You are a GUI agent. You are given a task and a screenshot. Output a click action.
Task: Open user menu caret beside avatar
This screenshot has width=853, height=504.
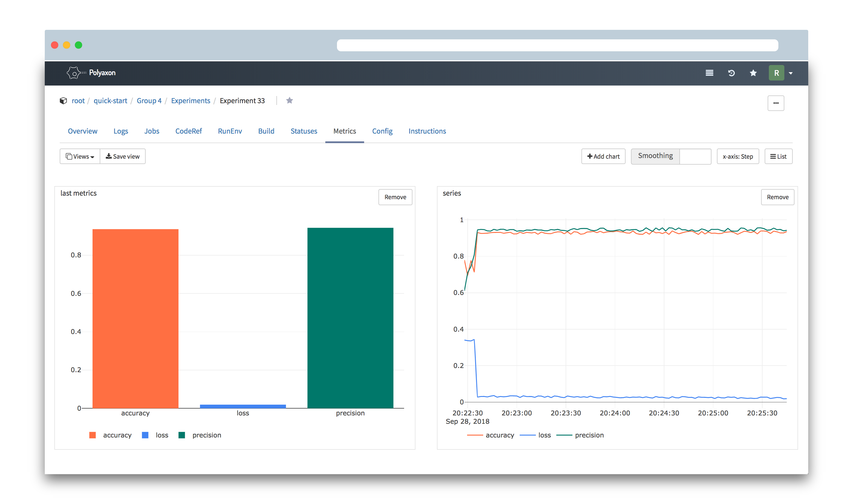[791, 73]
